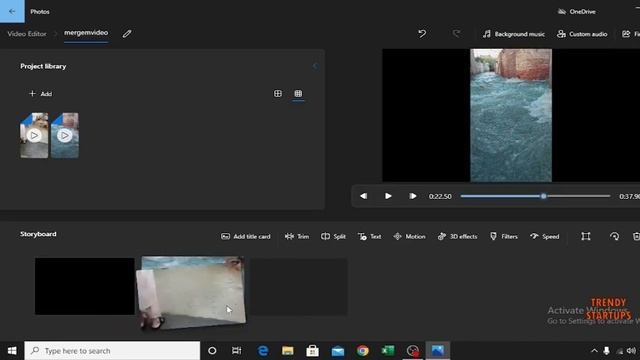This screenshot has width=640, height=360.
Task: Open Background music options
Action: pos(514,34)
